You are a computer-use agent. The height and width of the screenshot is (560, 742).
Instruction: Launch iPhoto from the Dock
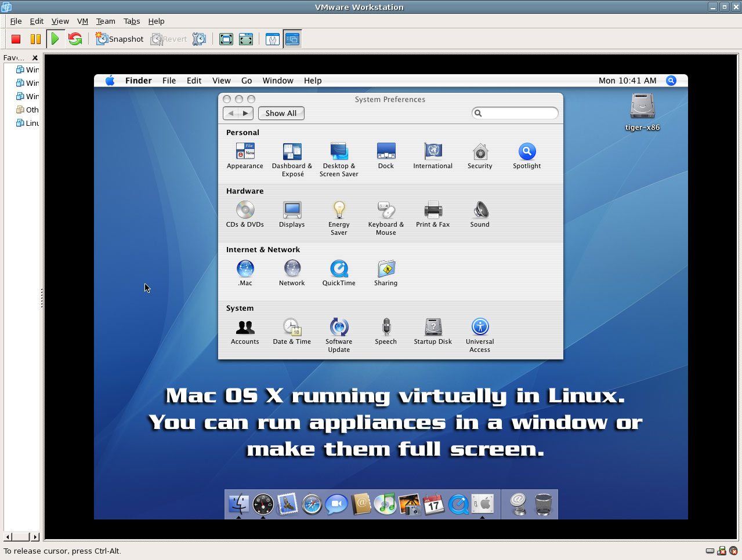point(410,504)
